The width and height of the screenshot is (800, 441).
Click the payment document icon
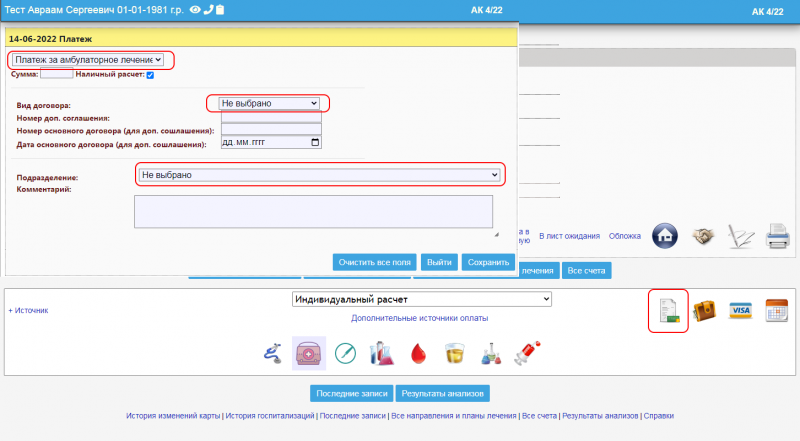[x=667, y=311]
